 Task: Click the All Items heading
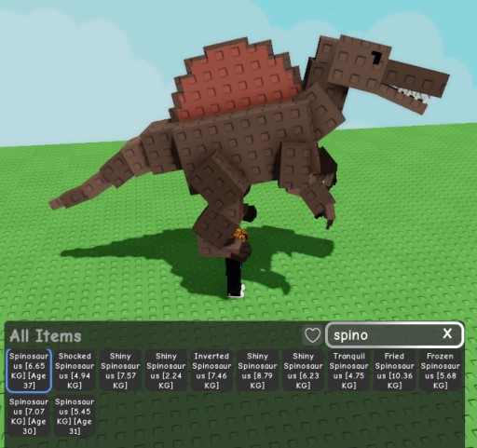pyautogui.click(x=46, y=336)
